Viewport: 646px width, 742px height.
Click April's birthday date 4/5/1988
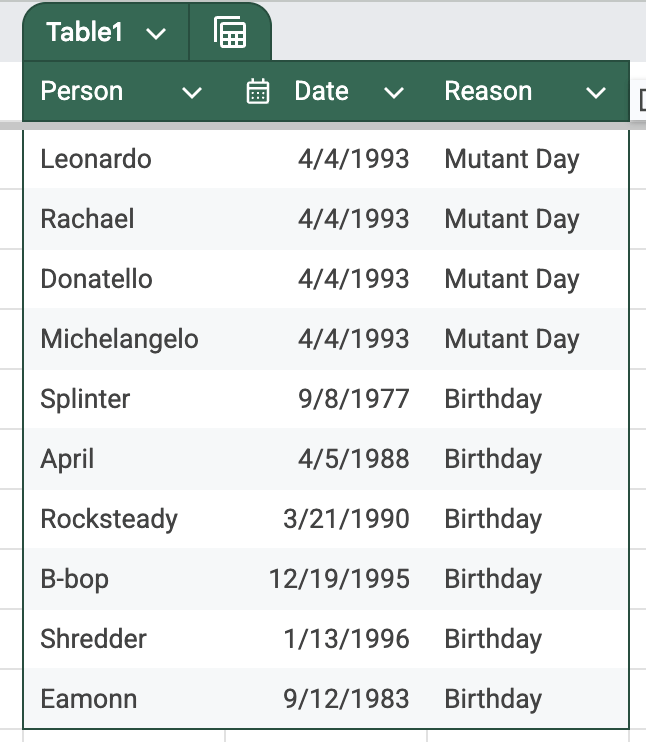pos(354,459)
